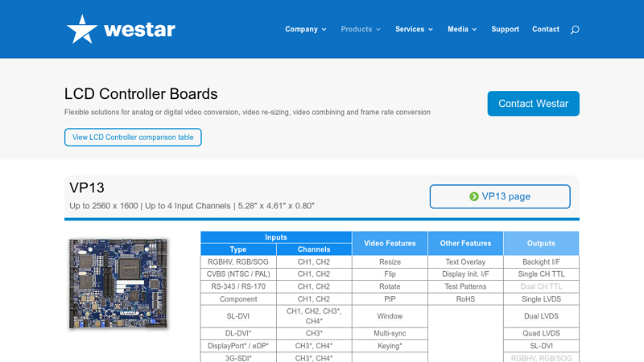Click the SL-DVI output cell

coord(541,346)
